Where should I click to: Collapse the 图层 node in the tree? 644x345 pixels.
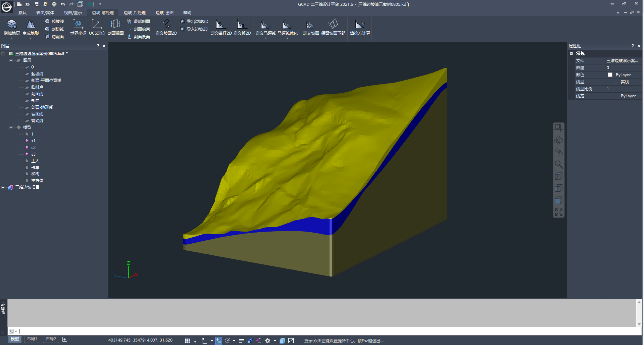pos(11,60)
